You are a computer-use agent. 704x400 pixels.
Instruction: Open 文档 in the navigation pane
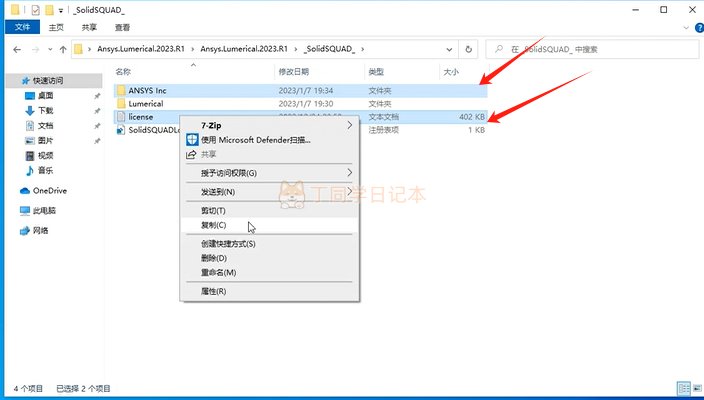coord(45,126)
